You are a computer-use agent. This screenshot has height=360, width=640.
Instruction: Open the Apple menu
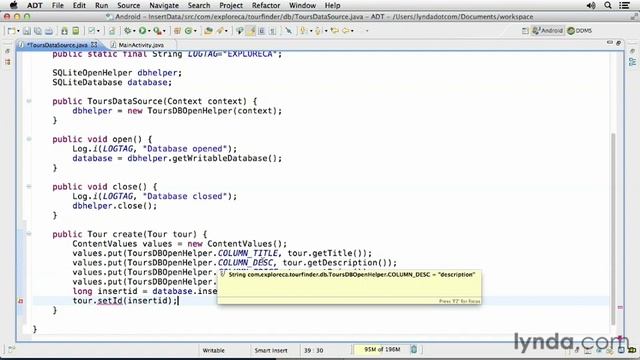13,5
